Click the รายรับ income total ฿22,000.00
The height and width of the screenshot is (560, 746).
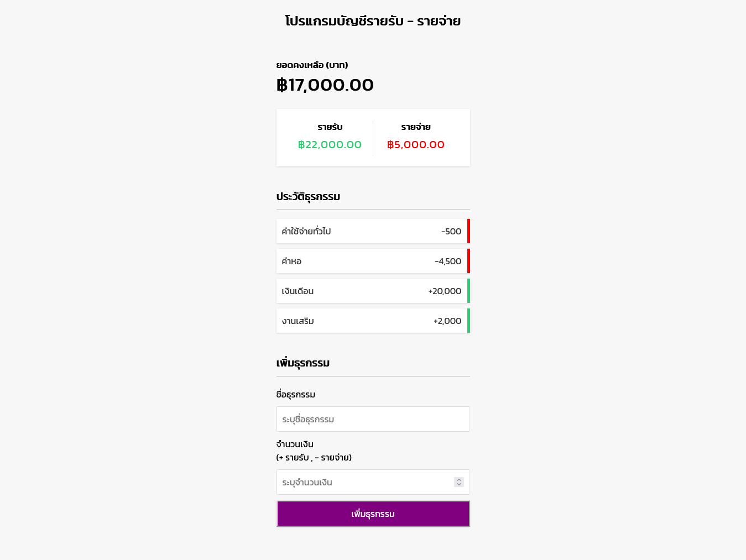click(329, 144)
